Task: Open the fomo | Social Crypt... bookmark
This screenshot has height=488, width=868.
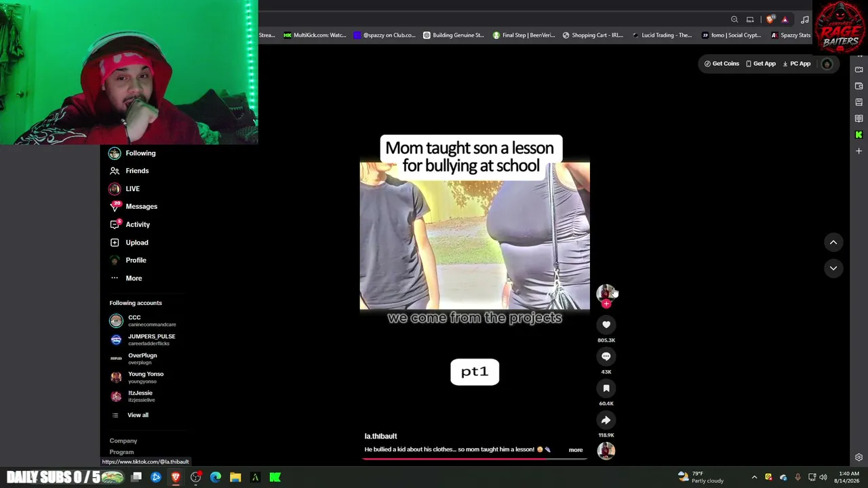Action: tap(731, 35)
